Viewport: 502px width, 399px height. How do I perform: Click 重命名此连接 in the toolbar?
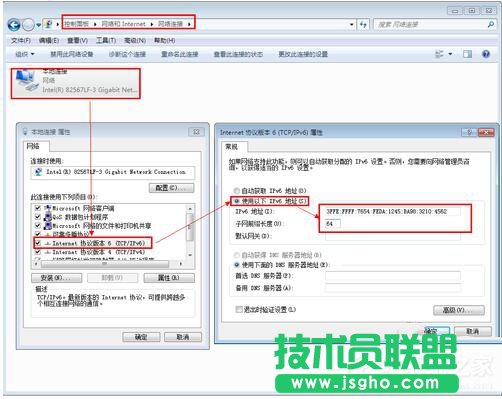tap(180, 54)
